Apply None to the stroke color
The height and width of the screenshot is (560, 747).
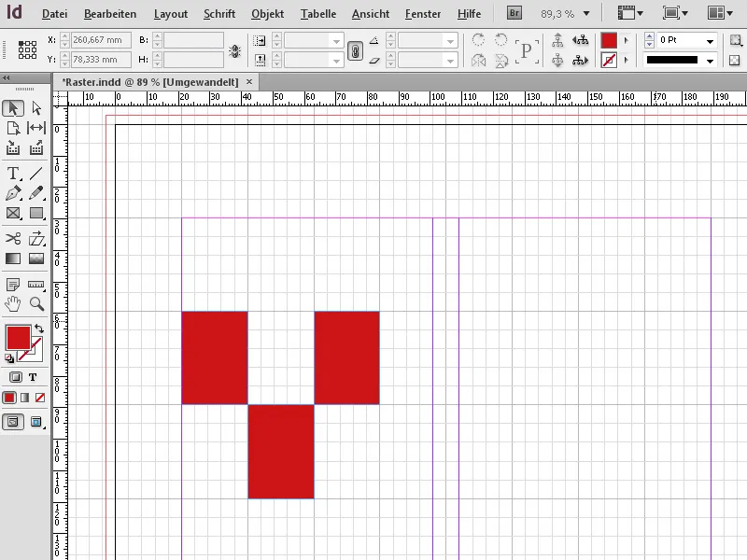pos(41,397)
